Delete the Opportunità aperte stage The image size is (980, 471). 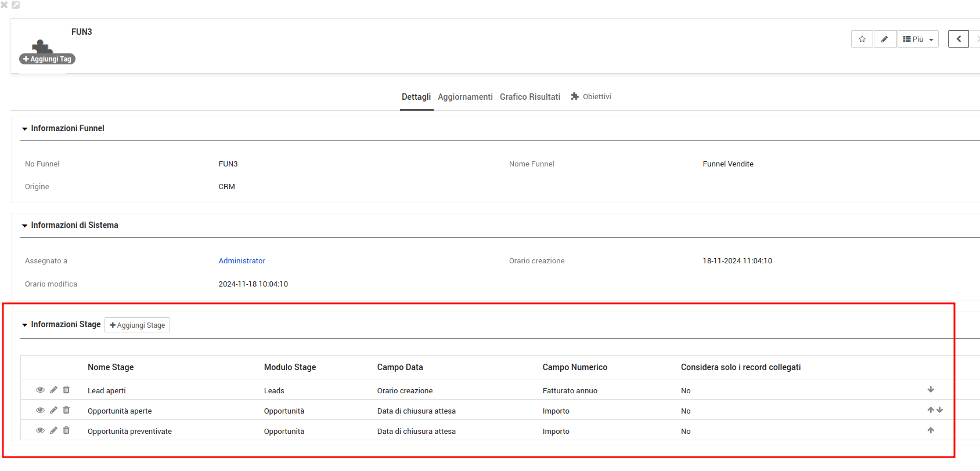tap(66, 410)
